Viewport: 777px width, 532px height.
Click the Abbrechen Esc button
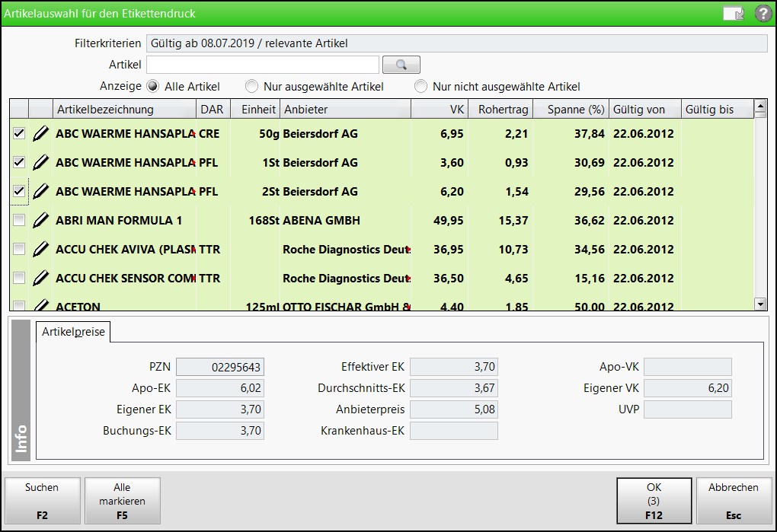click(x=734, y=501)
